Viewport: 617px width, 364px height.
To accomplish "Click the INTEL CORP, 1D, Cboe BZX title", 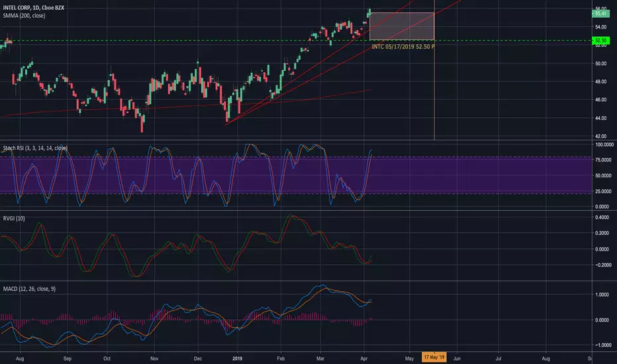I will pos(34,8).
